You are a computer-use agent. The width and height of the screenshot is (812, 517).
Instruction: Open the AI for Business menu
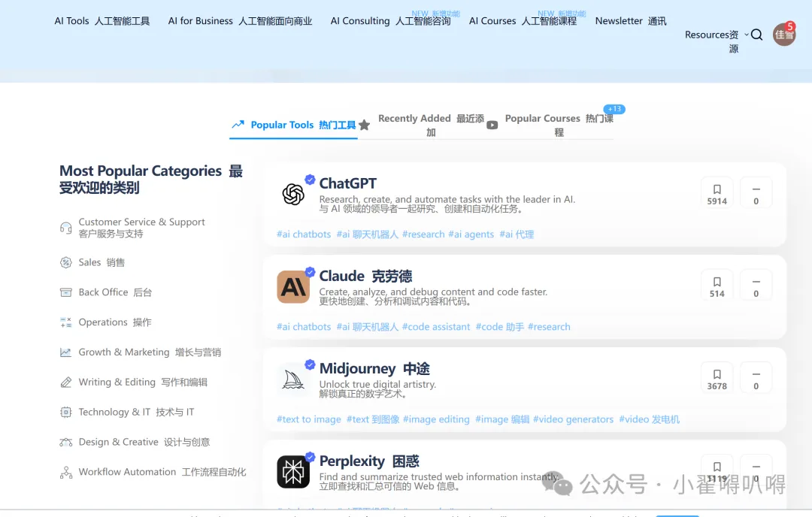click(240, 21)
